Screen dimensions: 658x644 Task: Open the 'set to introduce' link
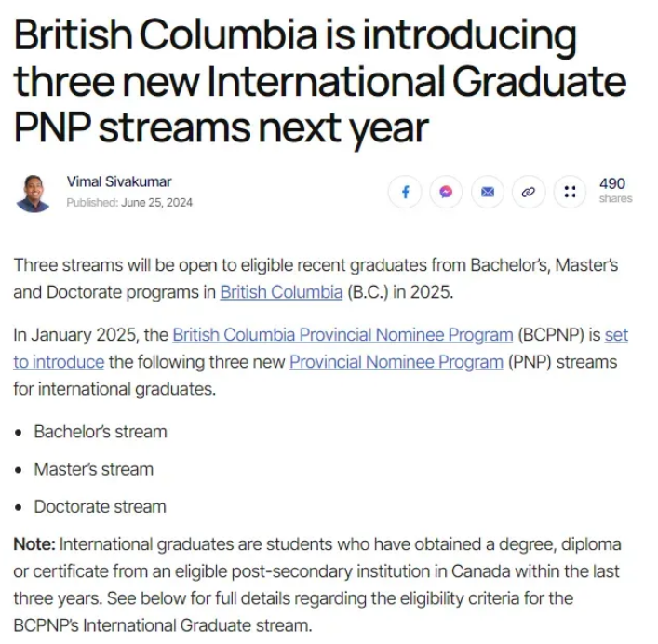click(x=616, y=335)
